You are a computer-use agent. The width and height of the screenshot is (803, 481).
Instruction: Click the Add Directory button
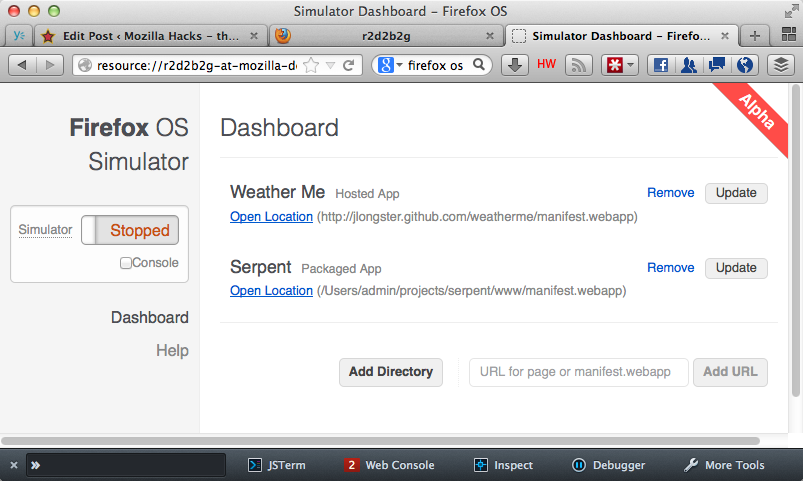391,372
